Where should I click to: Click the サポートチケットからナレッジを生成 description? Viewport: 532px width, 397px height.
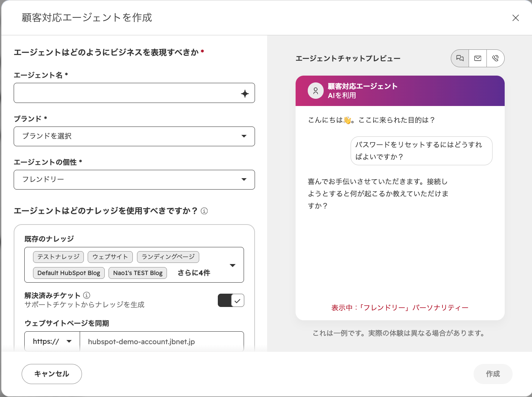(85, 305)
